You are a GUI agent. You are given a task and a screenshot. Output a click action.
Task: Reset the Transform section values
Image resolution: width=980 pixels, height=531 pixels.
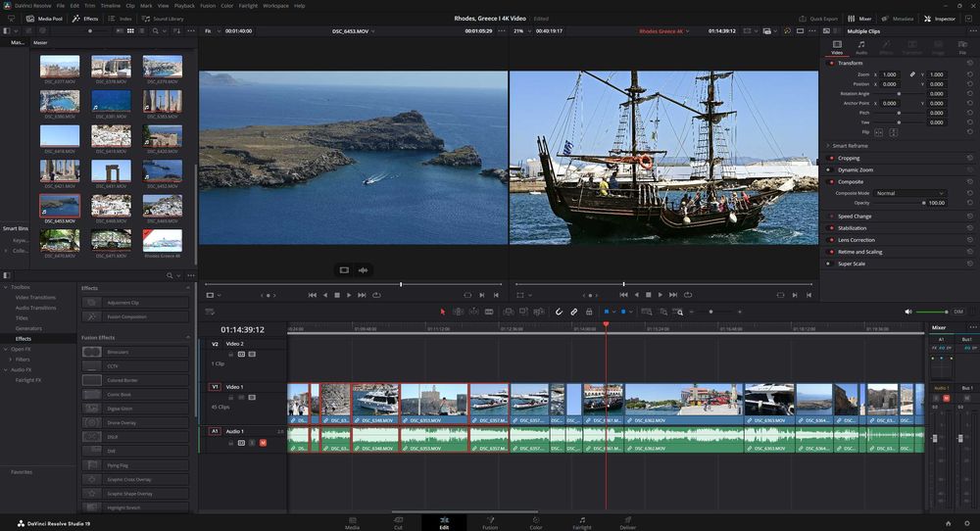(x=969, y=63)
